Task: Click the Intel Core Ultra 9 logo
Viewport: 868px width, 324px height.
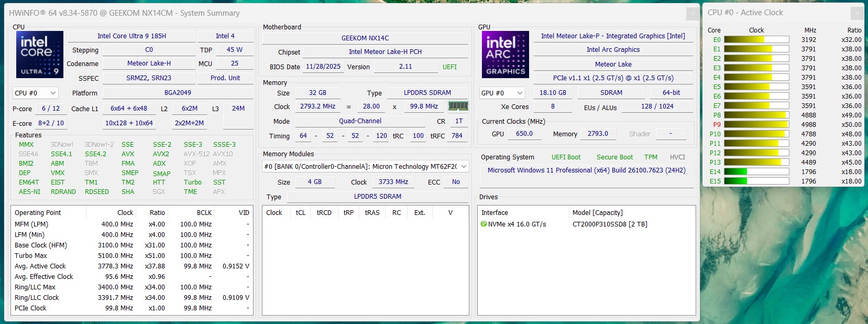Action: 40,55
